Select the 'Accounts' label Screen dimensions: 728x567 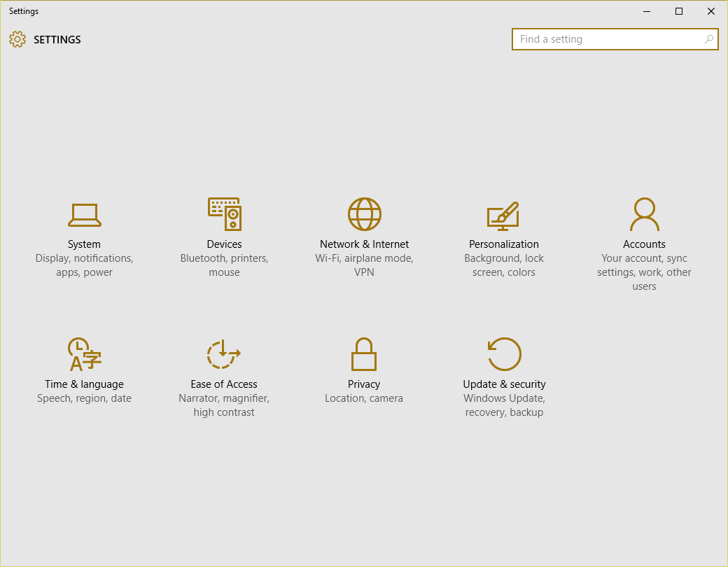pos(644,244)
